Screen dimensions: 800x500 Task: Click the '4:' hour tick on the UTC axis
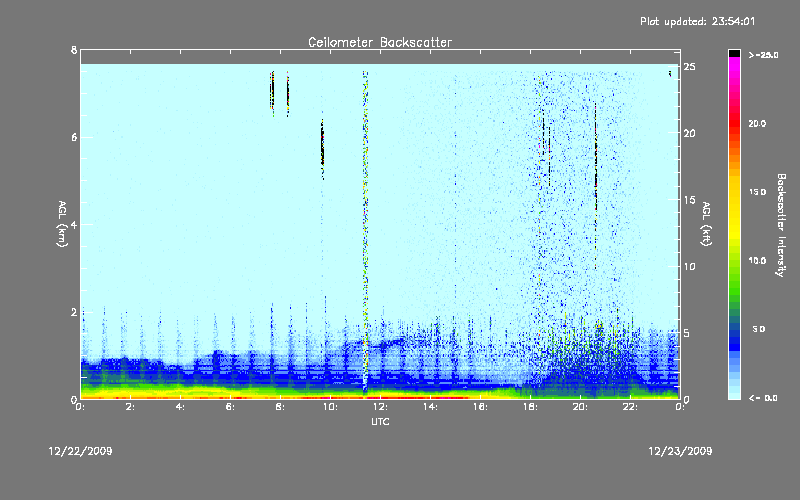tap(180, 407)
